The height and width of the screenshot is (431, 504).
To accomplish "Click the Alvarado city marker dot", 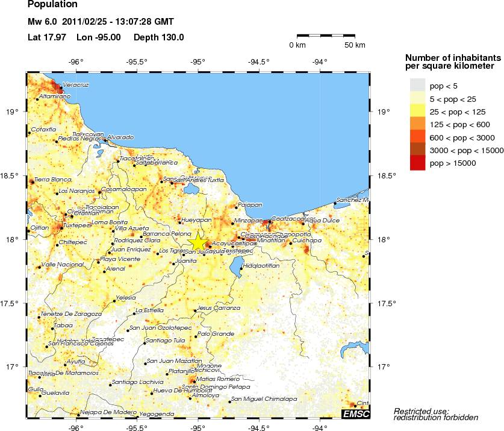I will 105,140.
